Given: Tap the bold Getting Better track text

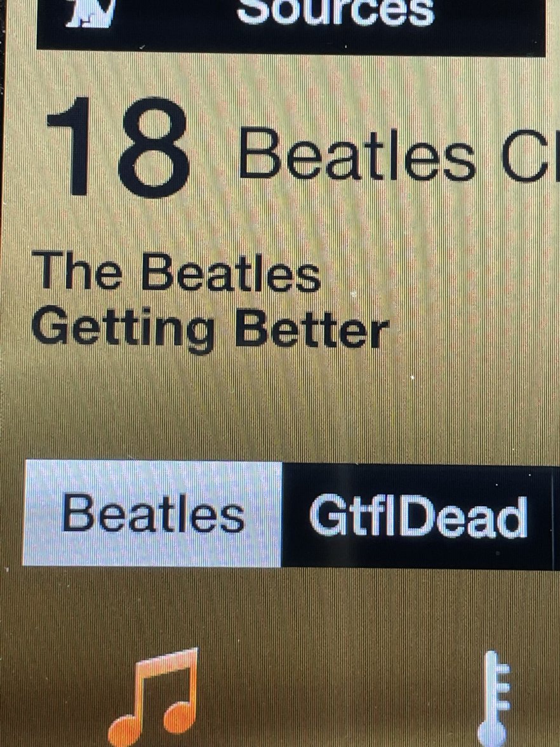Looking at the screenshot, I should pyautogui.click(x=210, y=329).
